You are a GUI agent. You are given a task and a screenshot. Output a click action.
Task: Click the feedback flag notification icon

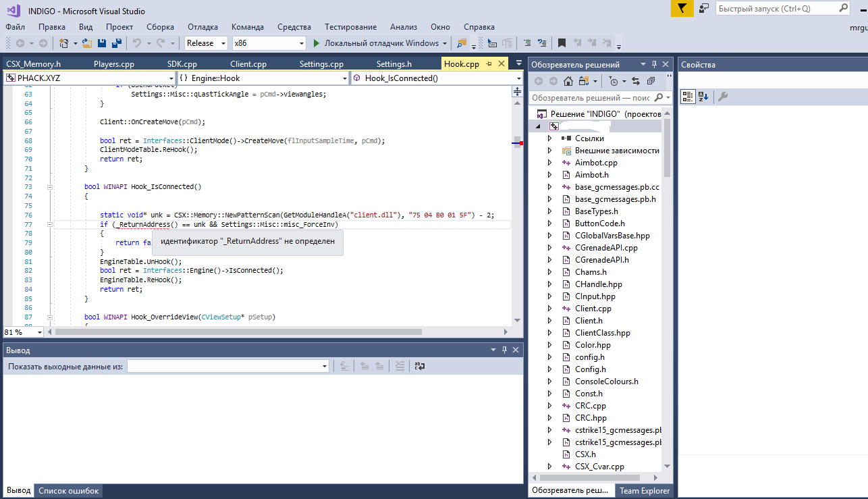click(682, 8)
